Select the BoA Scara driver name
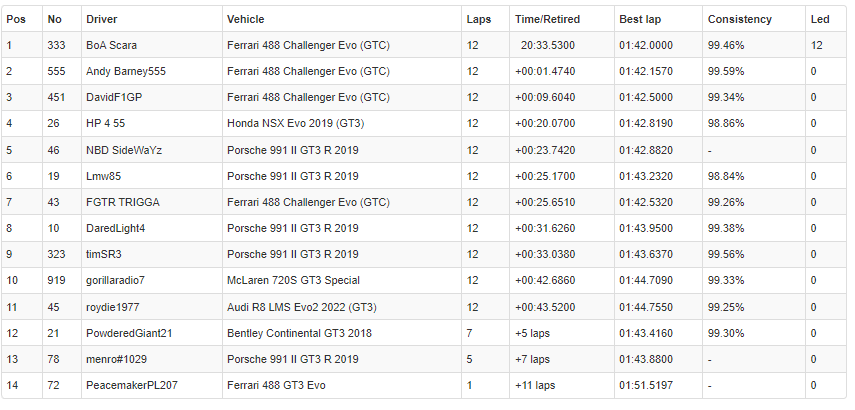Screen dimensions: 855x410 pos(111,45)
